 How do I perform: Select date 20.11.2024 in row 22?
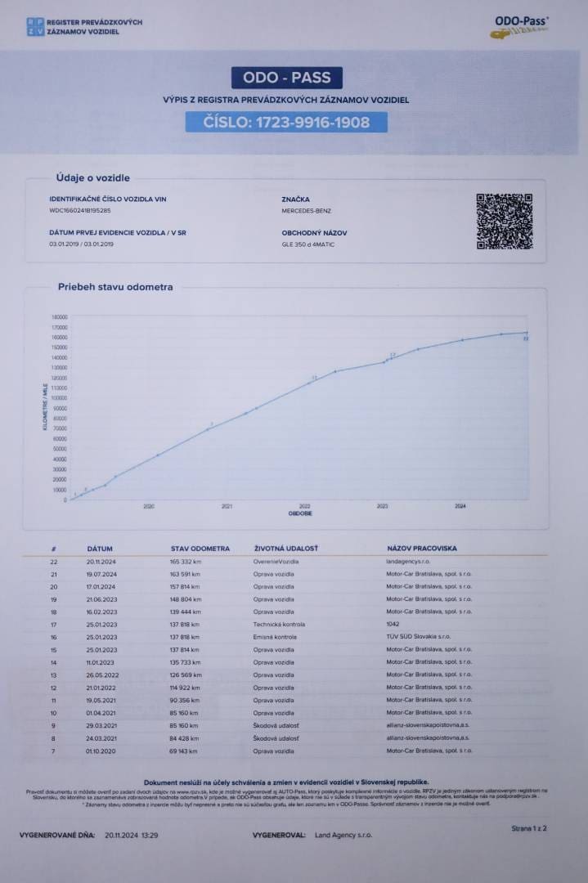click(x=101, y=562)
